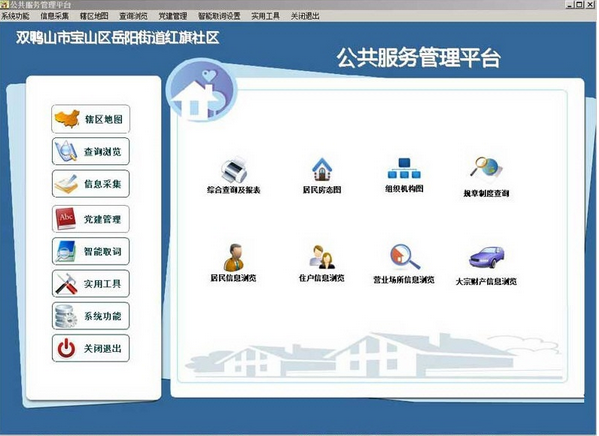Click the 信息采集 sidebar button

pos(91,184)
